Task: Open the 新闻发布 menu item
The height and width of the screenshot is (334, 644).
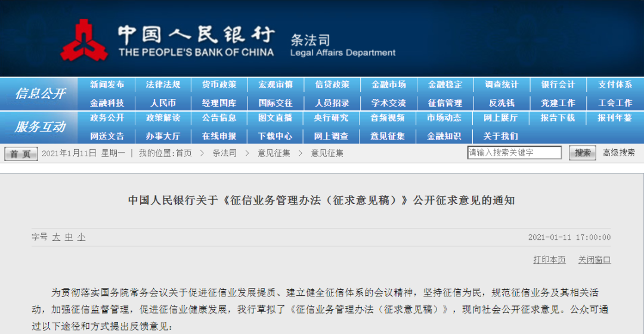Action: tap(107, 85)
